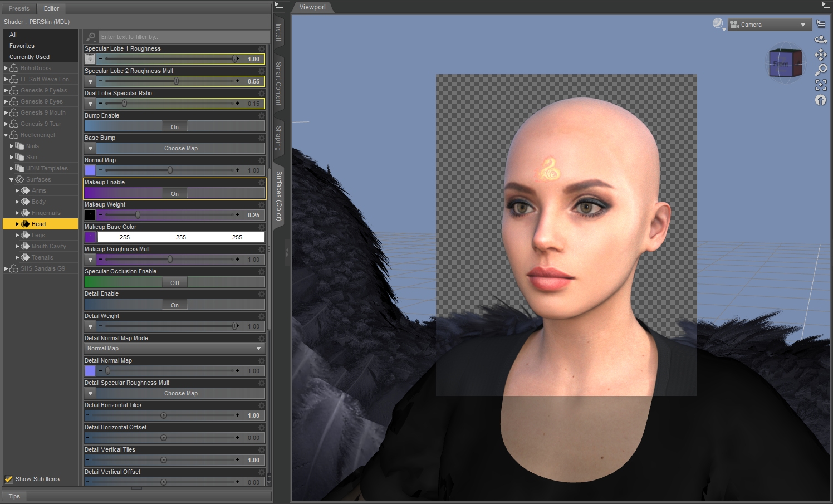Open gear settings for Normal Map
833x504 pixels.
[261, 160]
